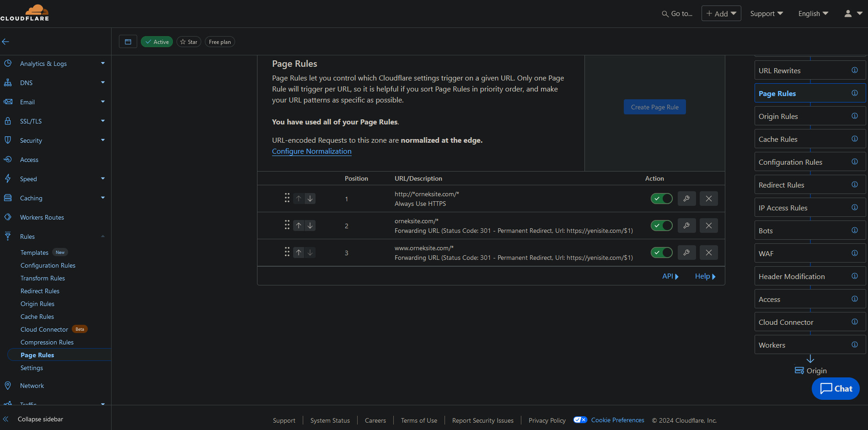Click the Free plan badge
The height and width of the screenshot is (430, 868).
(220, 42)
